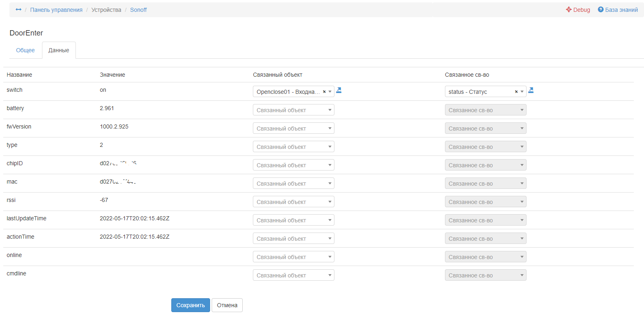The image size is (644, 317).
Task: Expand linked object dropdown for battery row
Action: (x=293, y=110)
